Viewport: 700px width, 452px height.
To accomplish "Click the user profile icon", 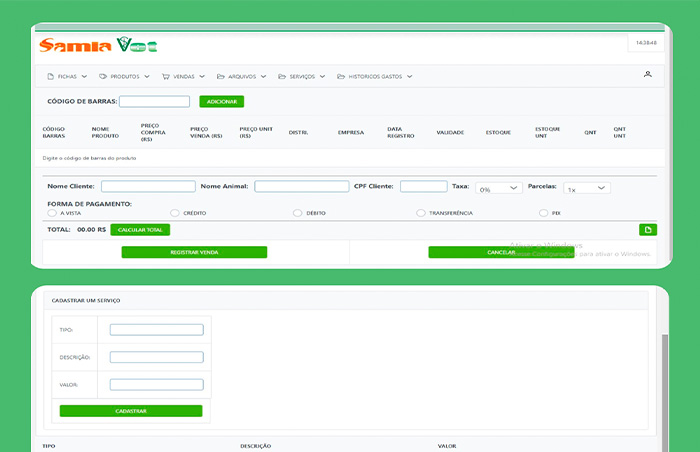I will pos(647,75).
